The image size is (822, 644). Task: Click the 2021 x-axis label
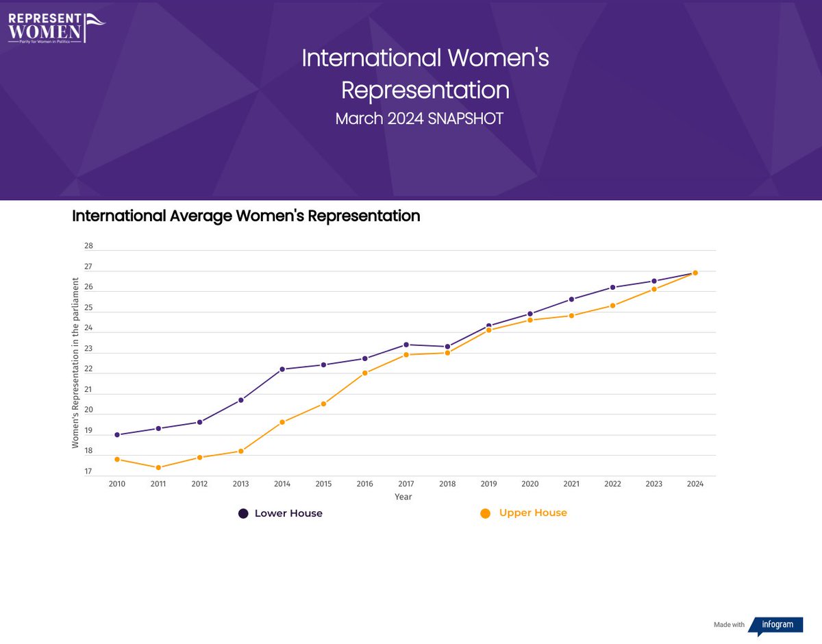coord(571,484)
